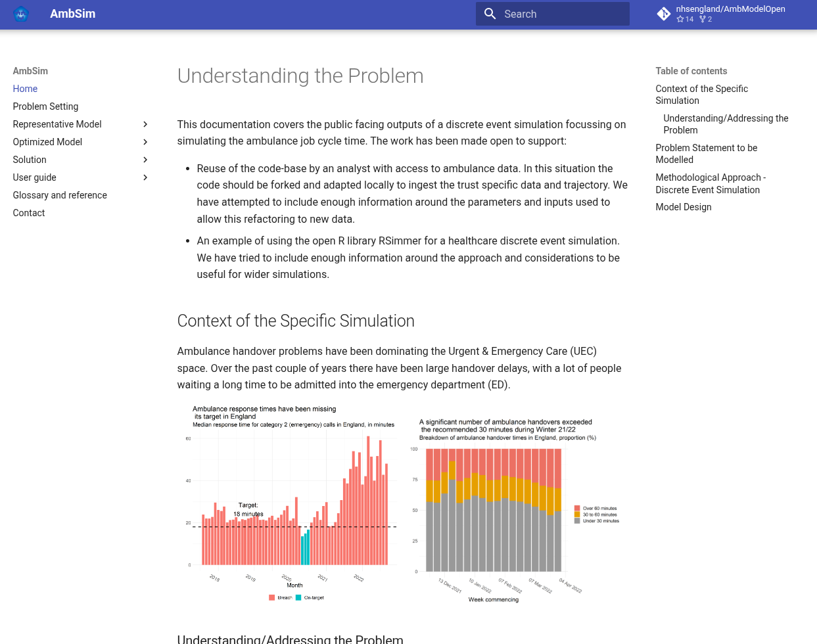
Task: Jump to Methodological Approach section
Action: (x=710, y=183)
